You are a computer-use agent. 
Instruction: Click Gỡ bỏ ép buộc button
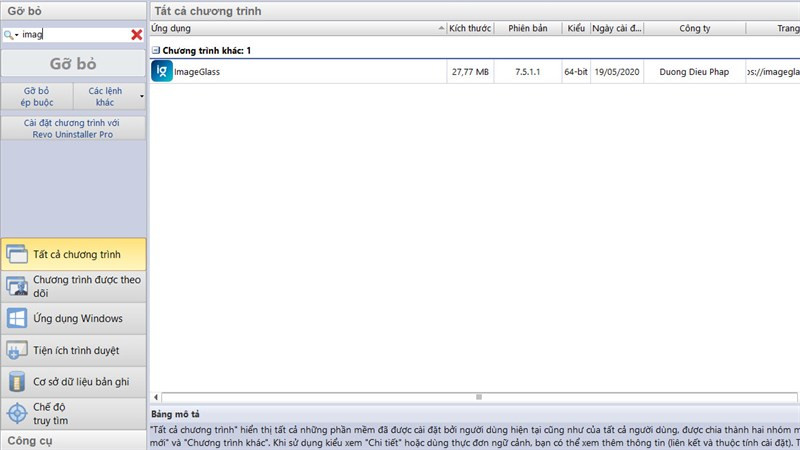click(x=37, y=96)
